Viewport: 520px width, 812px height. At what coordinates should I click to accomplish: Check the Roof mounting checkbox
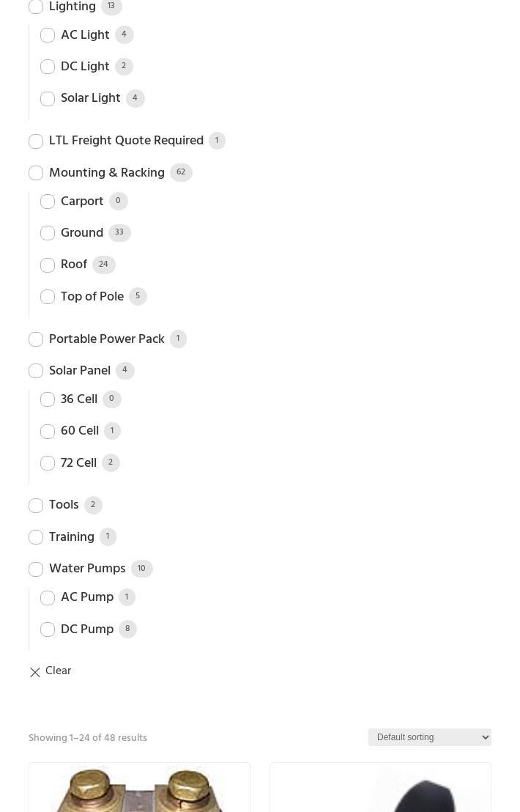point(48,265)
